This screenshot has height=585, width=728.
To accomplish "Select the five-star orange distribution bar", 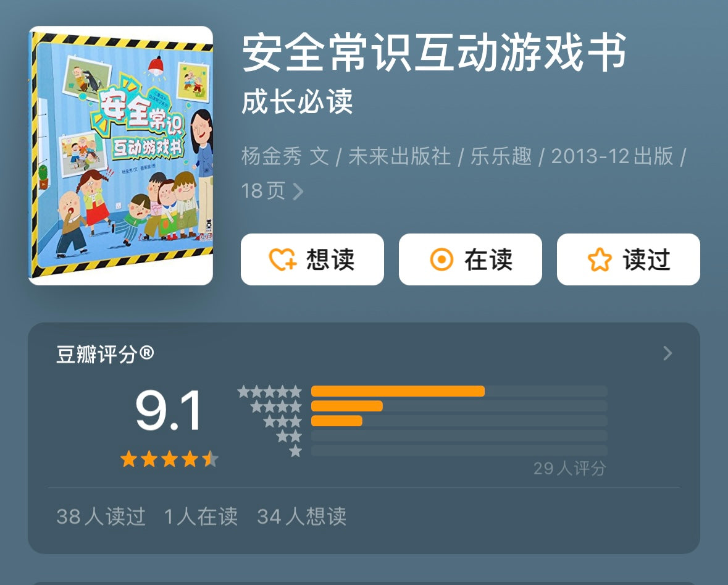I will (x=398, y=391).
